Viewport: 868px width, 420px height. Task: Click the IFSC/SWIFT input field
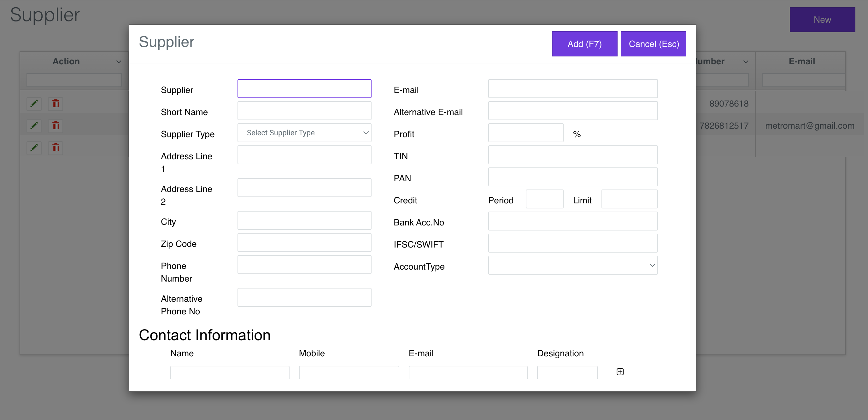point(572,243)
